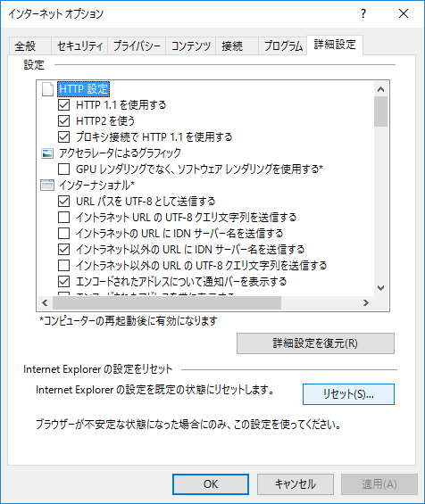Enable GPU レンダリングでなく software rendering checkbox
This screenshot has width=425, height=504.
tap(63, 169)
